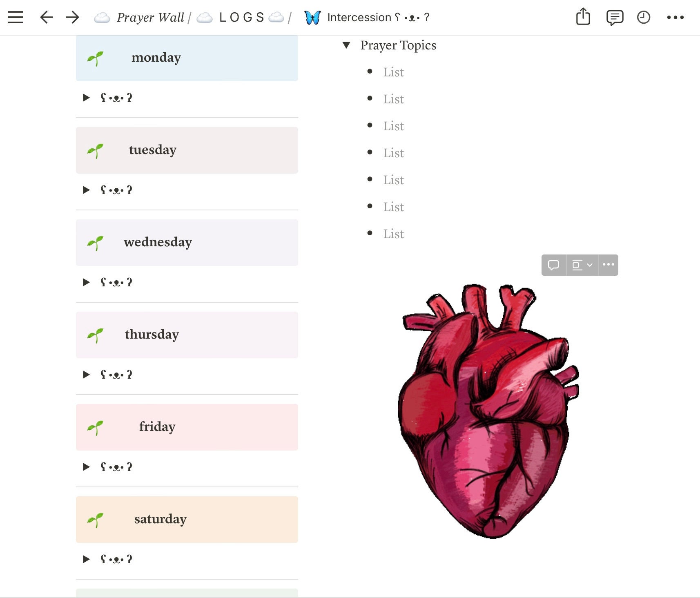Open the hamburger sidebar menu
The height and width of the screenshot is (598, 700).
coord(16,17)
